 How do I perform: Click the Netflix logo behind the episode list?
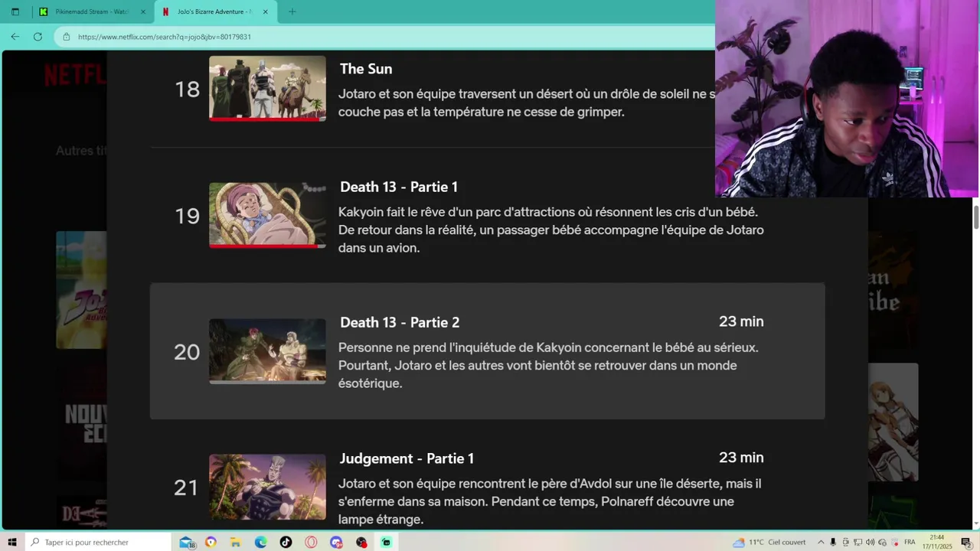point(75,74)
